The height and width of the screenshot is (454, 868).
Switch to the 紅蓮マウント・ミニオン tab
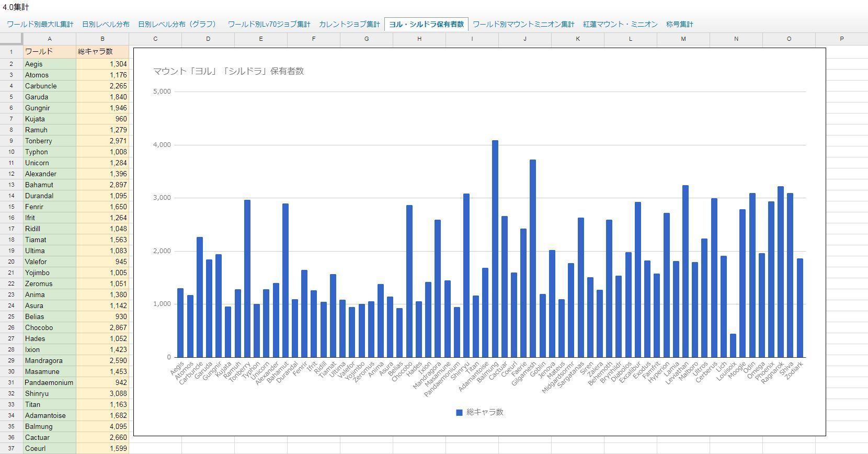click(620, 24)
